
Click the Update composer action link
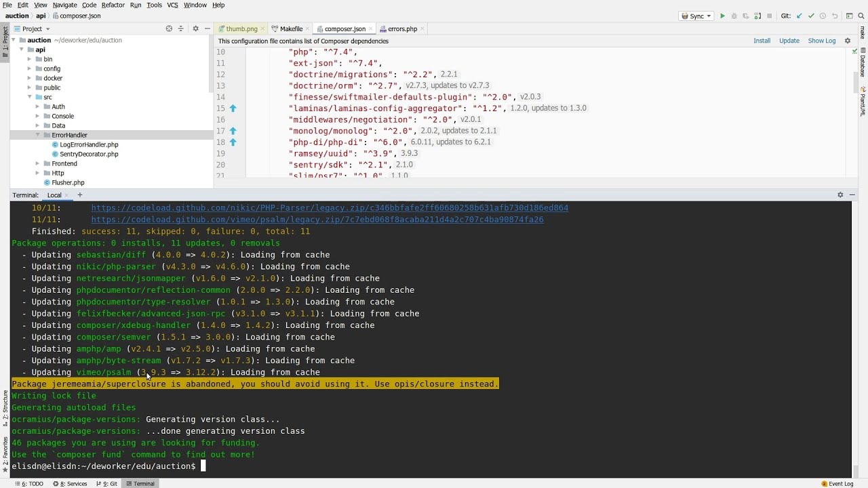(x=789, y=41)
